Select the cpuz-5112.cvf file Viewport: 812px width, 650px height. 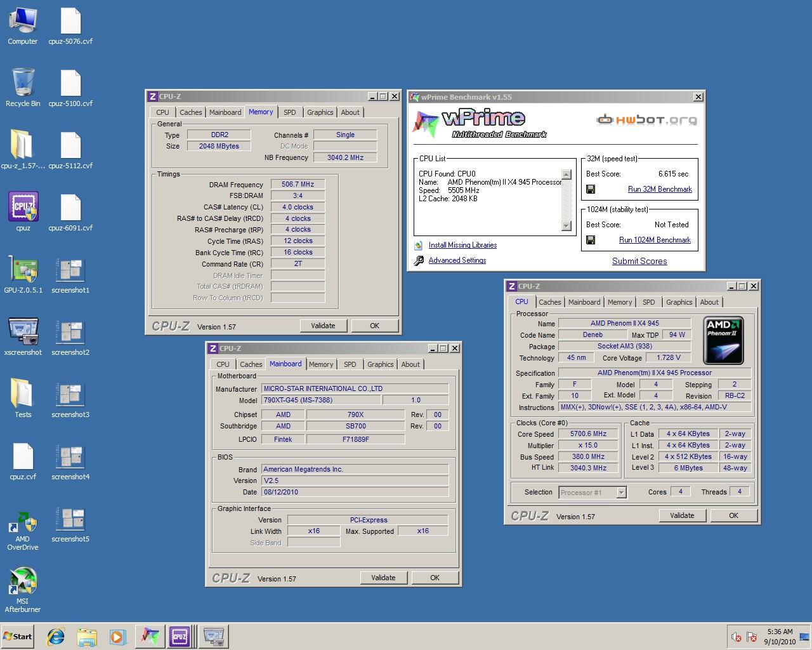(70, 150)
